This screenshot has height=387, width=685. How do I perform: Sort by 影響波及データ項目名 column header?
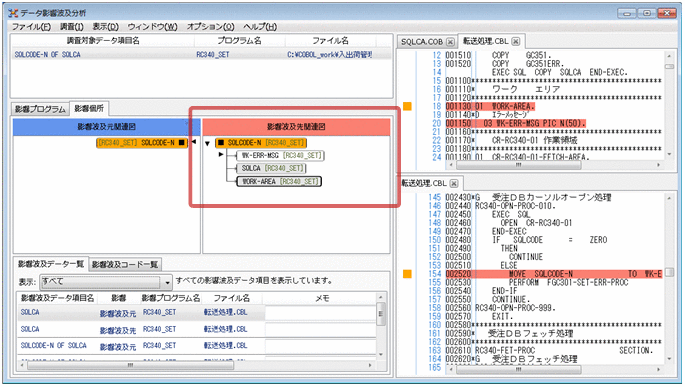[57, 298]
